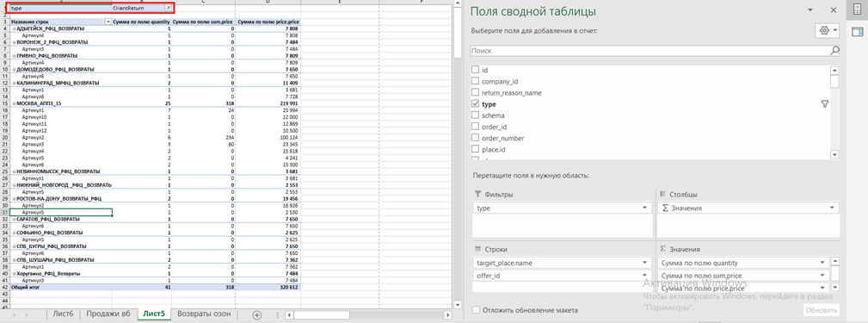Collapse the СПБ_ШУШАРЫ_РФЦ_ВОЗВРАТЫ group
The image size is (868, 323).
(14, 260)
